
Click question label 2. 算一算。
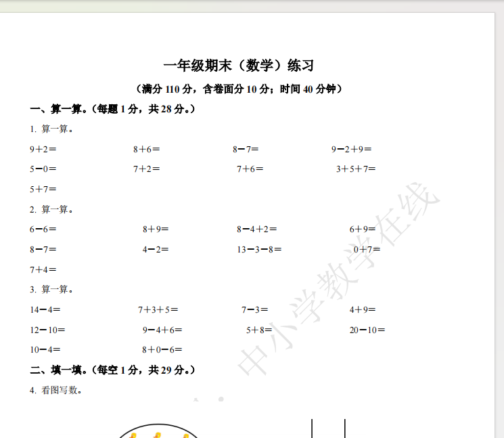[51, 209]
